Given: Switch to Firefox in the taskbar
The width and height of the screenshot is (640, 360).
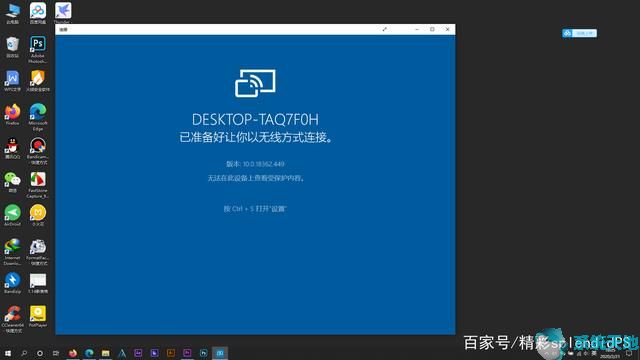Looking at the screenshot, I should (73, 353).
